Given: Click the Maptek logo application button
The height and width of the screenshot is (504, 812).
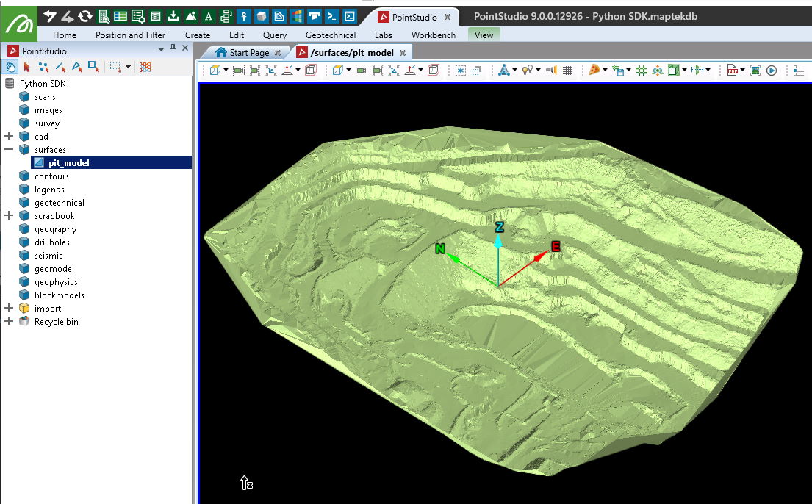Looking at the screenshot, I should pyautogui.click(x=20, y=23).
